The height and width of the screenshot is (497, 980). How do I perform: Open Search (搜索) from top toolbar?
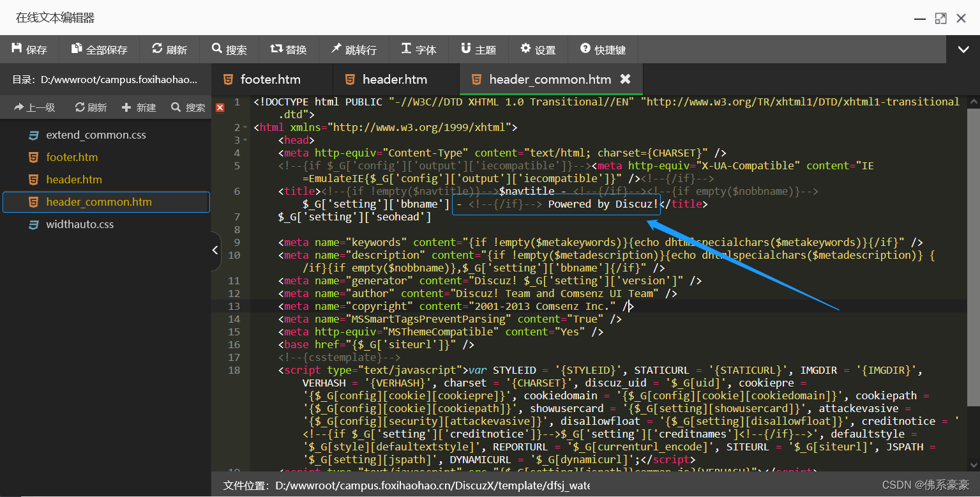tap(230, 49)
